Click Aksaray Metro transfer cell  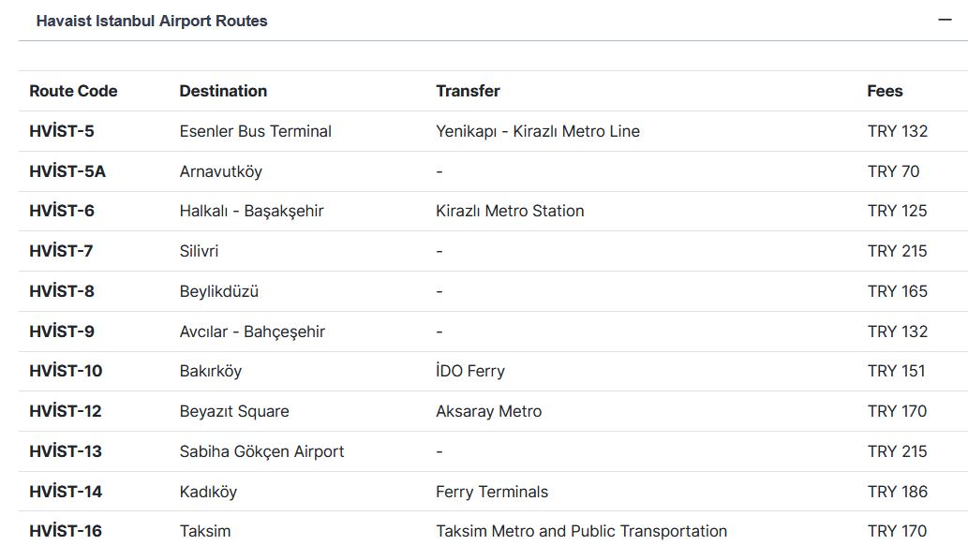[488, 411]
